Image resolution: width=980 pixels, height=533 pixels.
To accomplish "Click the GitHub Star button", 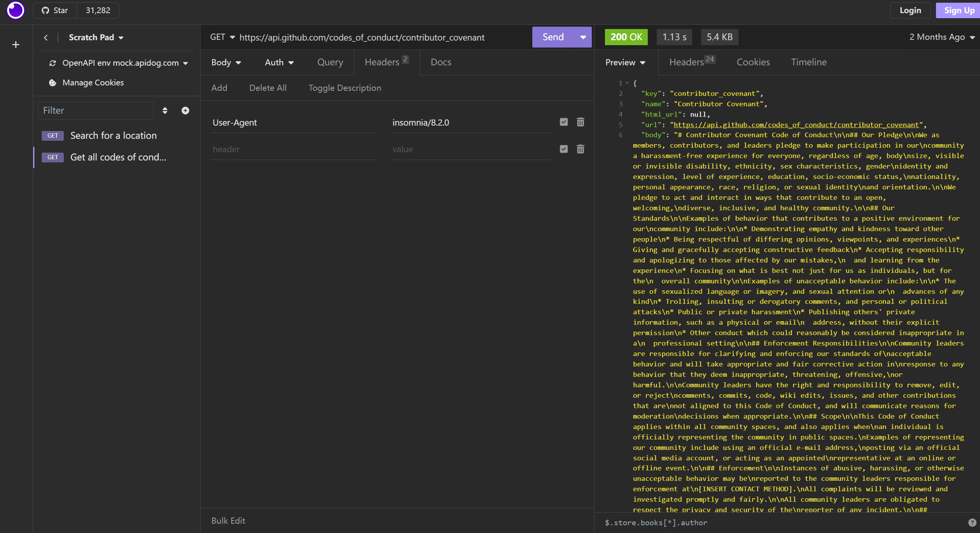I will point(55,10).
